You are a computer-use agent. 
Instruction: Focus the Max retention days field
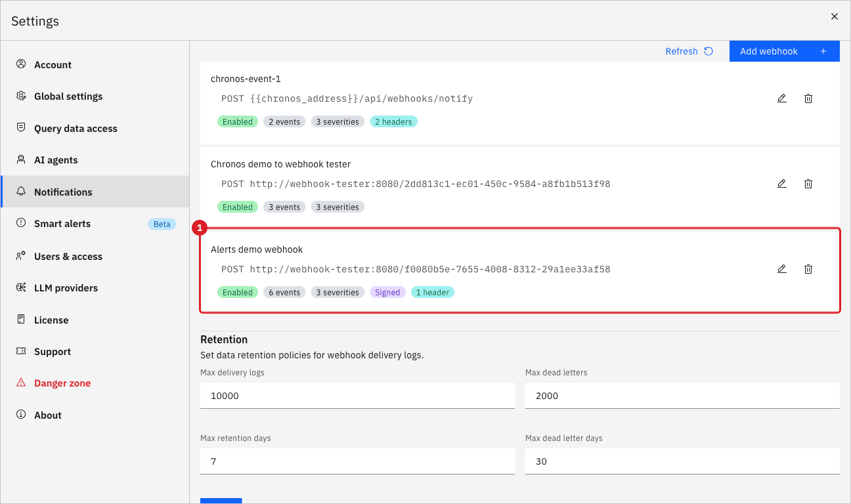pos(357,461)
